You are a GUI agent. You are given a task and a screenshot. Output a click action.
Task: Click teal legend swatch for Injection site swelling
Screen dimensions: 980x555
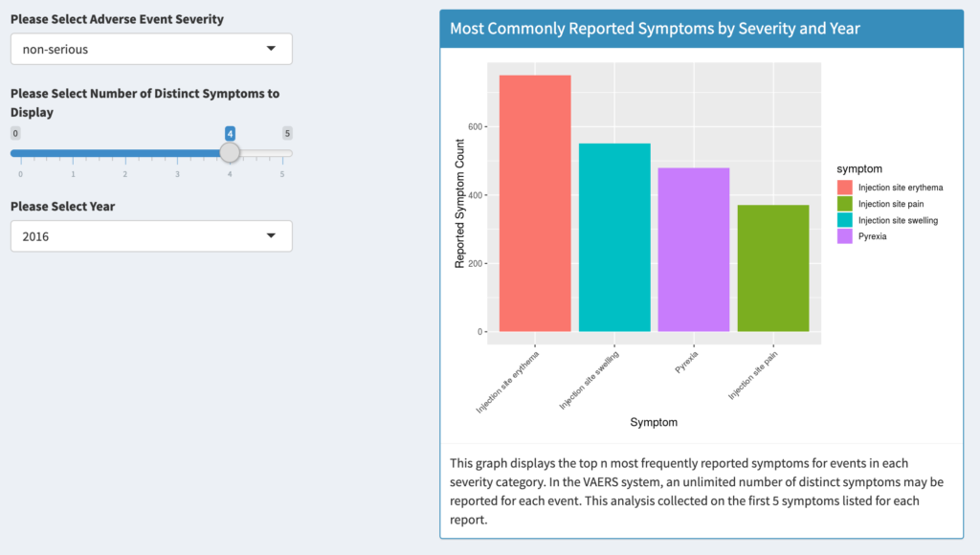click(x=844, y=220)
